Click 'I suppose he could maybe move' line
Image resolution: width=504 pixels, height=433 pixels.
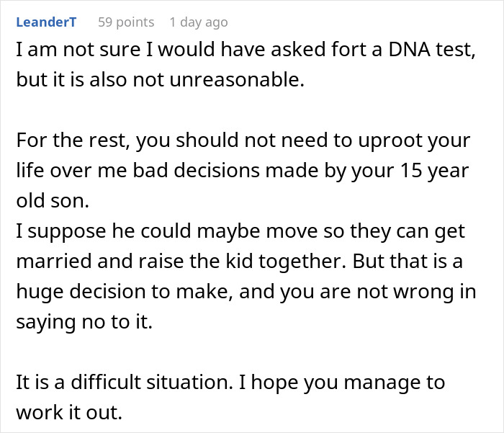pyautogui.click(x=239, y=231)
